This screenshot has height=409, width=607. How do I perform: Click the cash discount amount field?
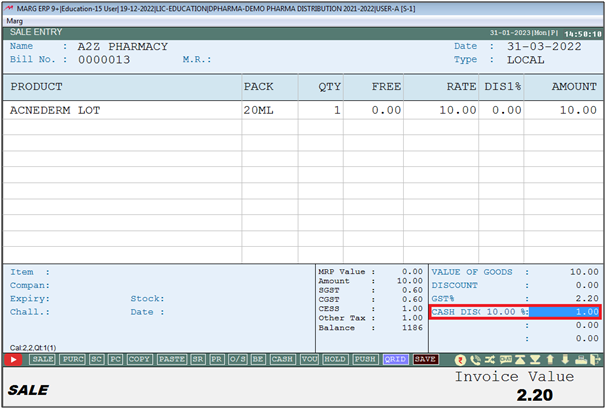564,312
